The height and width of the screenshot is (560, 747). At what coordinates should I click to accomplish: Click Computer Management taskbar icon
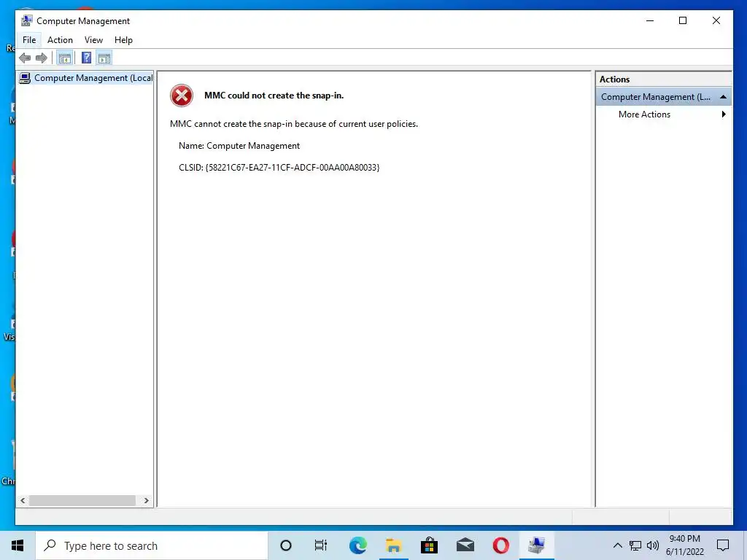click(x=536, y=545)
